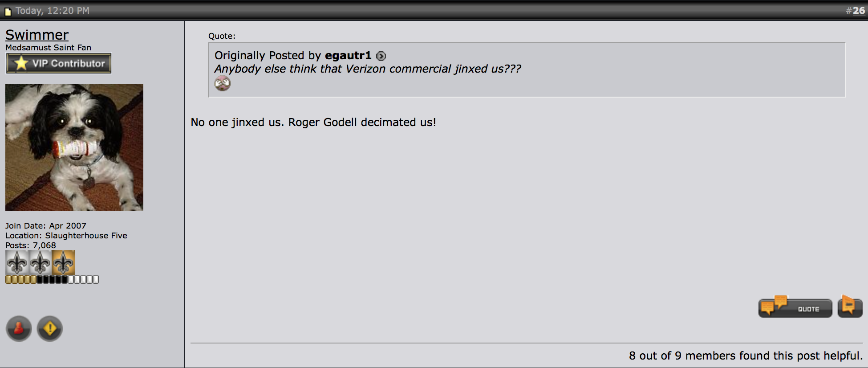Image resolution: width=868 pixels, height=368 pixels.
Task: Click the Today 12:20 PM timestamp
Action: click(x=53, y=11)
